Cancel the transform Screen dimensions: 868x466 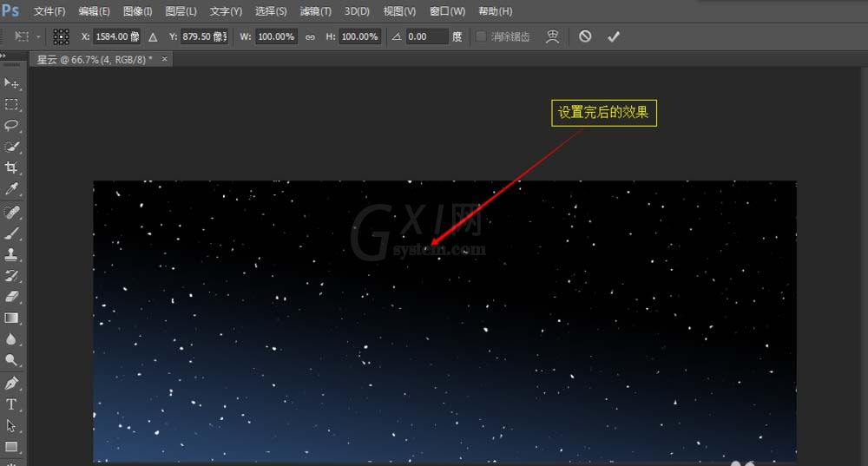pyautogui.click(x=585, y=36)
